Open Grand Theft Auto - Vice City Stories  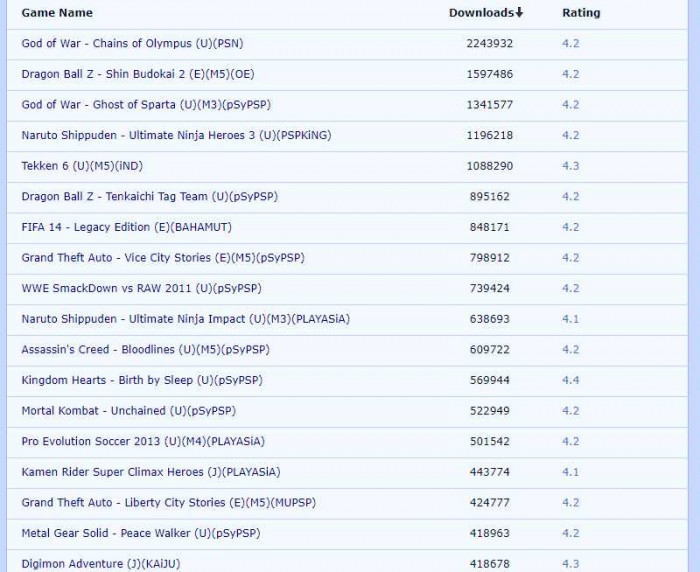point(163,258)
